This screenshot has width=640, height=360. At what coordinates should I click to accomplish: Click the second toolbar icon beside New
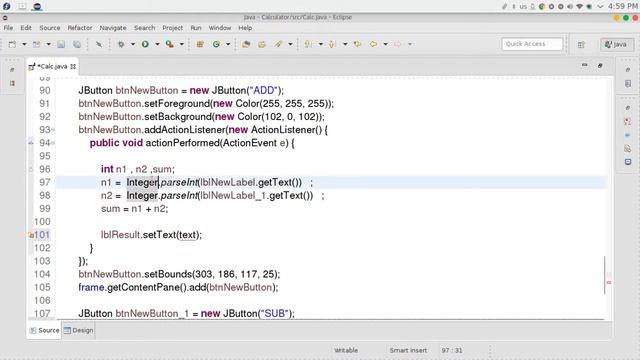(x=37, y=44)
